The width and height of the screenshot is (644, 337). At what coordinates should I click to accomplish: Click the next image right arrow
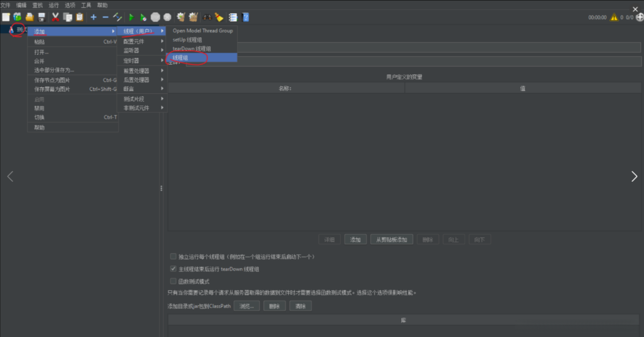[634, 176]
